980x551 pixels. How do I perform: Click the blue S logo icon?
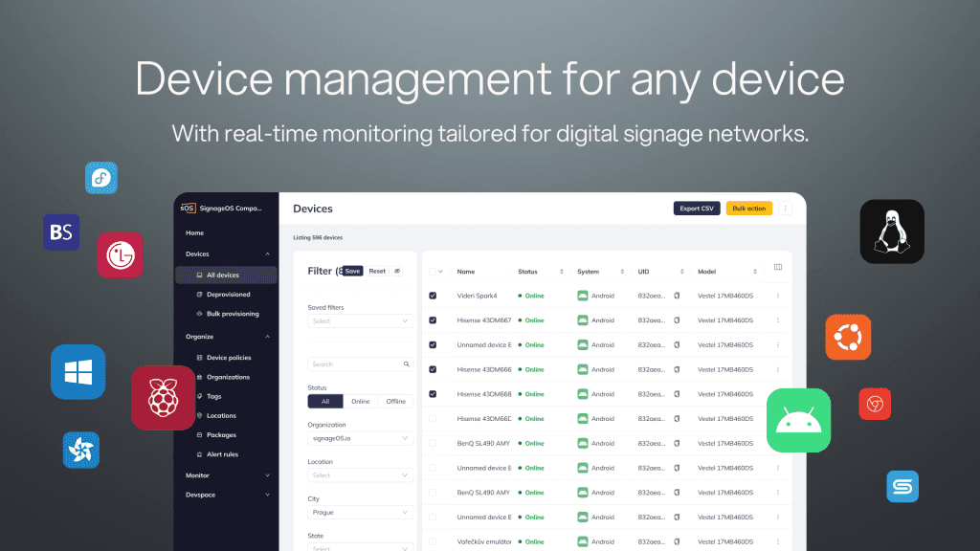click(x=902, y=487)
